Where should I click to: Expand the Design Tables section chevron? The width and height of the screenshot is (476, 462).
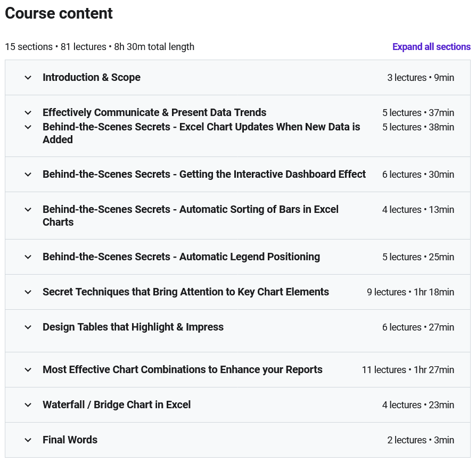pos(28,327)
